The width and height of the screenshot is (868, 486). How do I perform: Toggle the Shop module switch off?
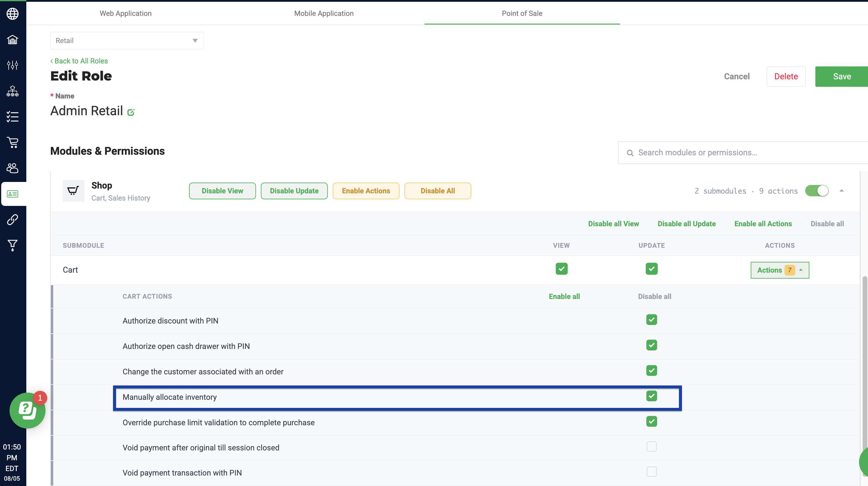(x=817, y=191)
